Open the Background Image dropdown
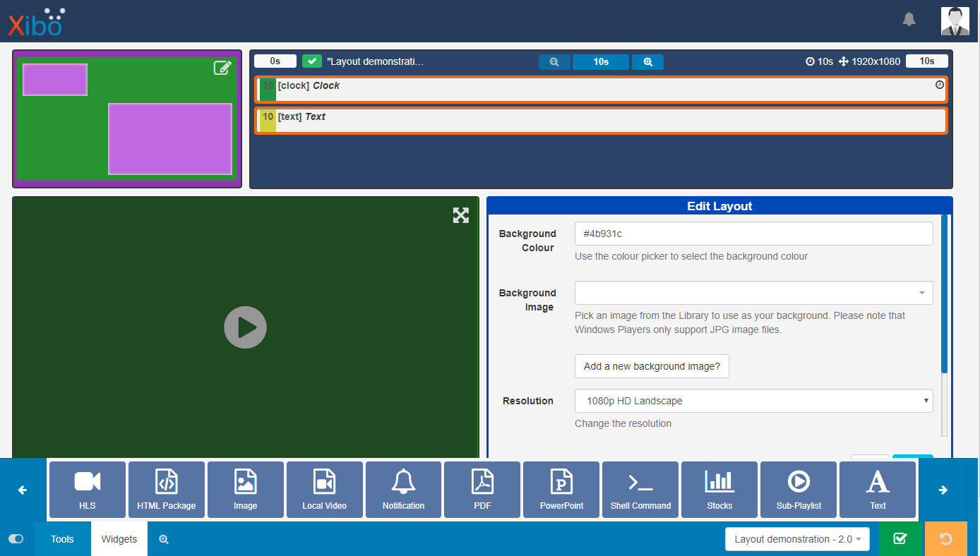 tap(753, 292)
